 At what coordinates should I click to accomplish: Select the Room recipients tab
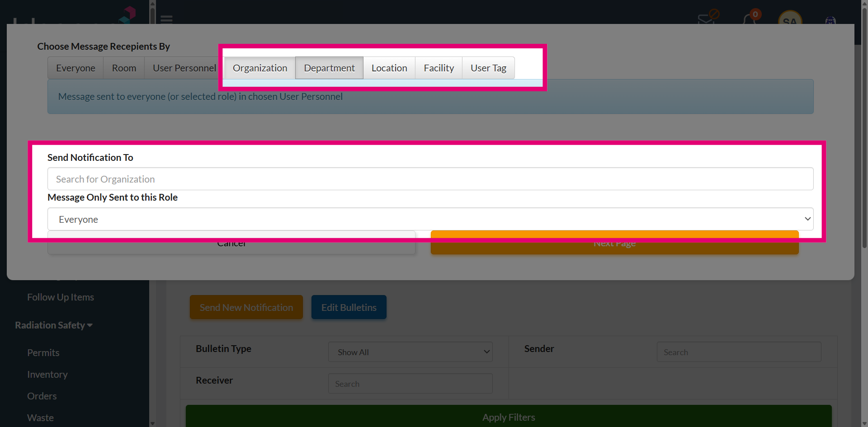[x=124, y=68]
